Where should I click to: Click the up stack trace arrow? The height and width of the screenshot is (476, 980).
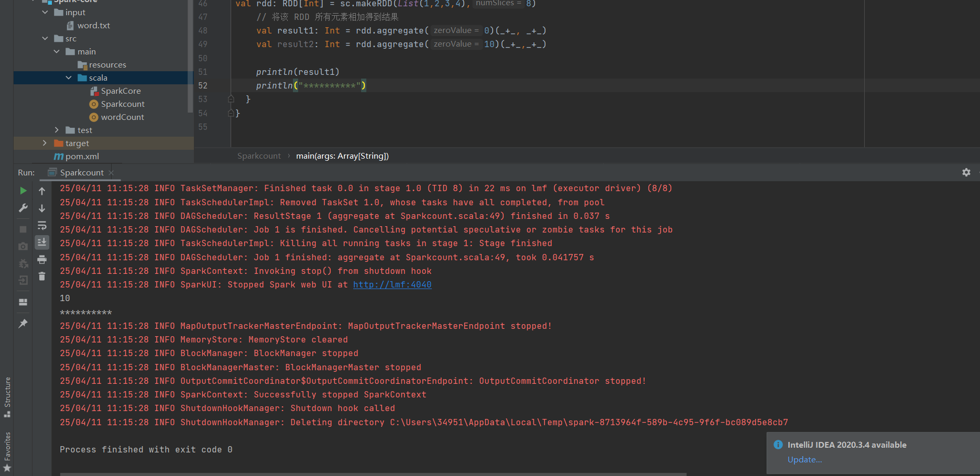tap(42, 191)
